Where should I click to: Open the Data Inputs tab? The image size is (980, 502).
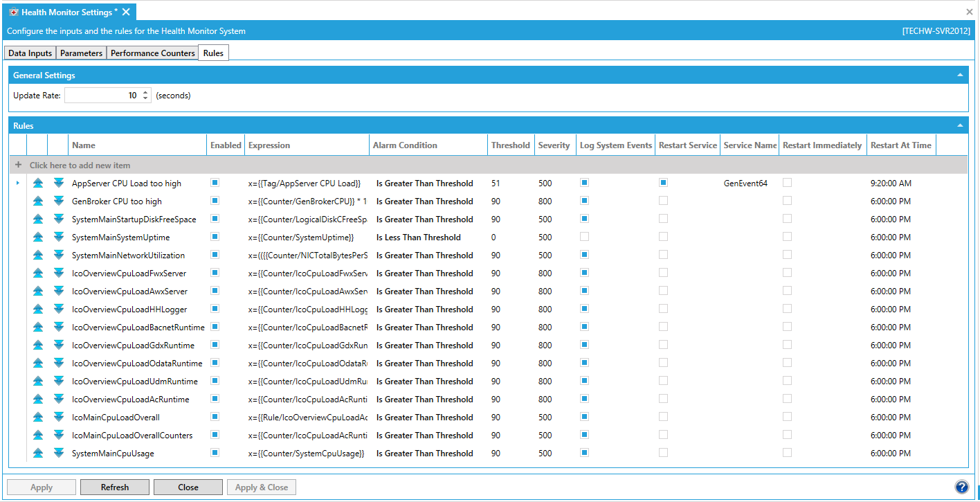30,53
